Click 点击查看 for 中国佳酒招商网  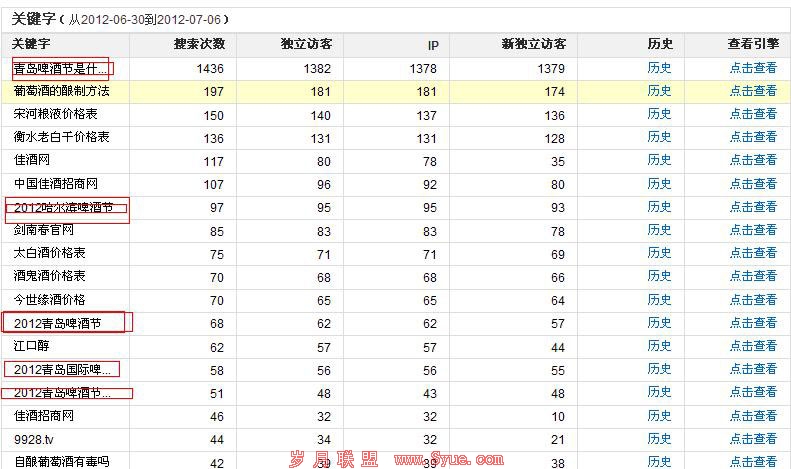[x=753, y=184]
